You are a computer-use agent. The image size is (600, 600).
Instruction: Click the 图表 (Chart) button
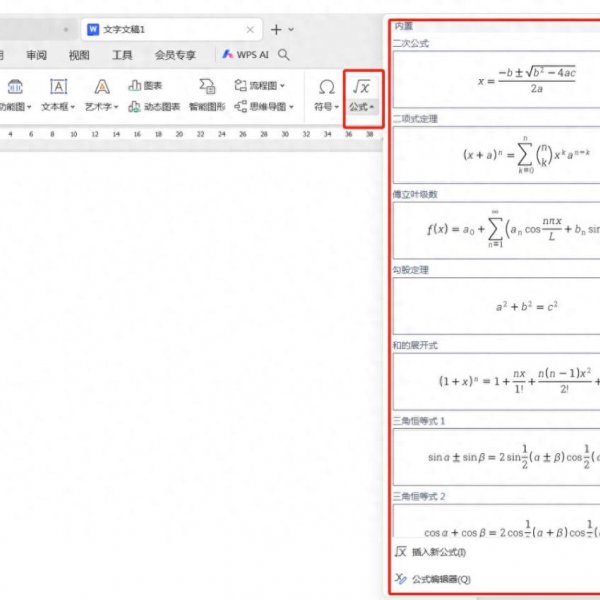click(x=146, y=86)
